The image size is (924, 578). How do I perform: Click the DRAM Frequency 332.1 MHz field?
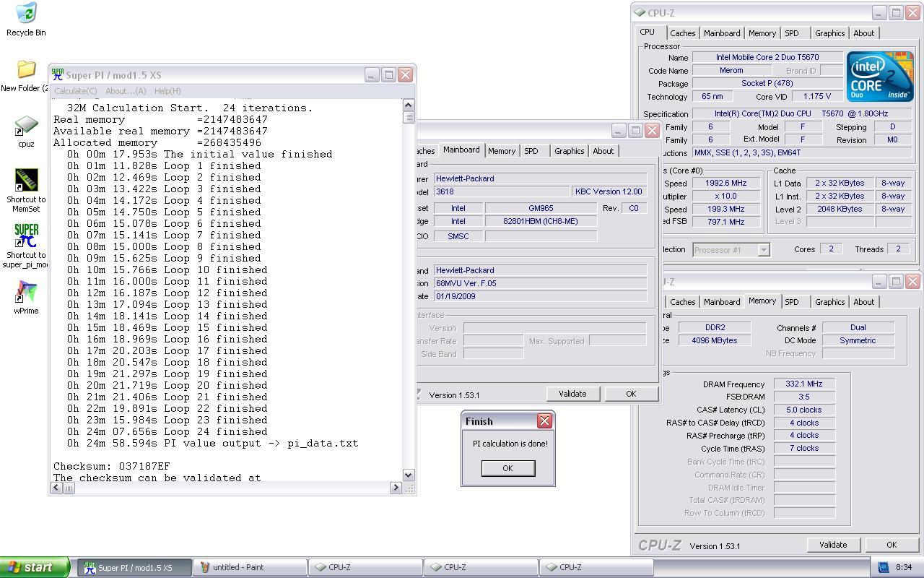click(x=804, y=384)
